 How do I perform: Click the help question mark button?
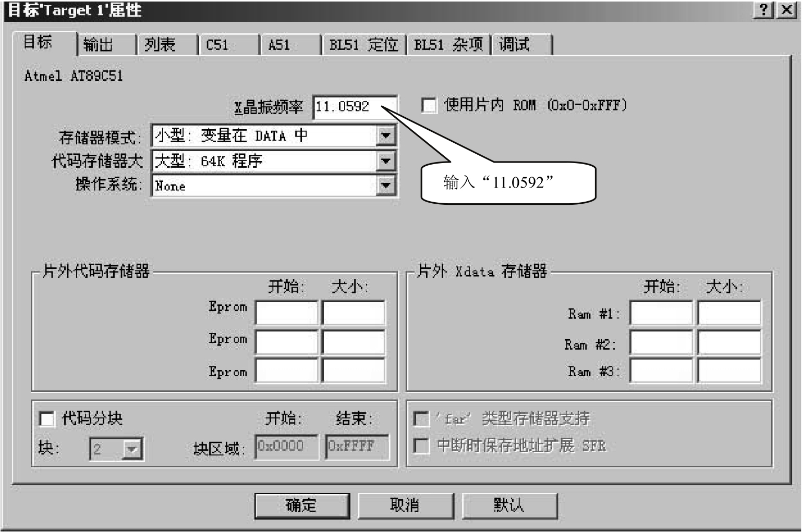tap(764, 10)
